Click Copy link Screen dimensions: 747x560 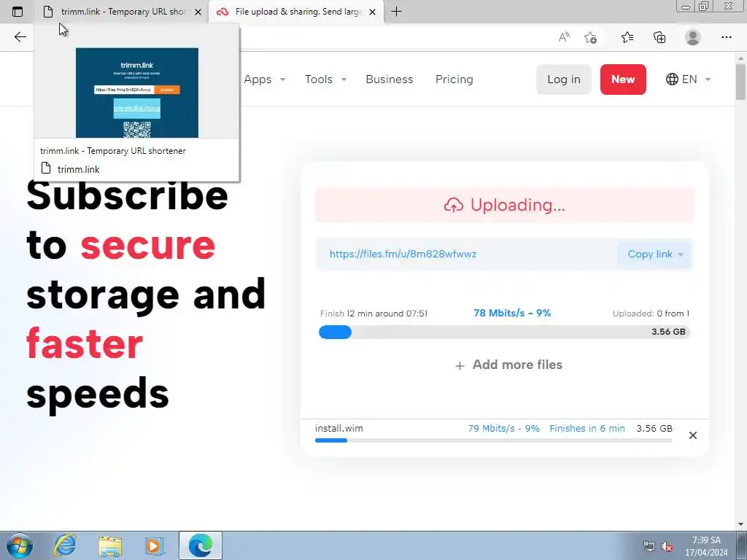click(x=650, y=254)
